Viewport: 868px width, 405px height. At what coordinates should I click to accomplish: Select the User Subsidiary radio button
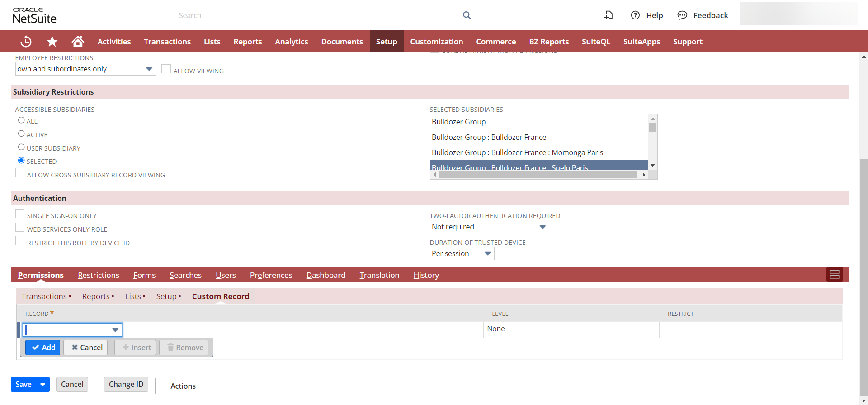(x=21, y=147)
